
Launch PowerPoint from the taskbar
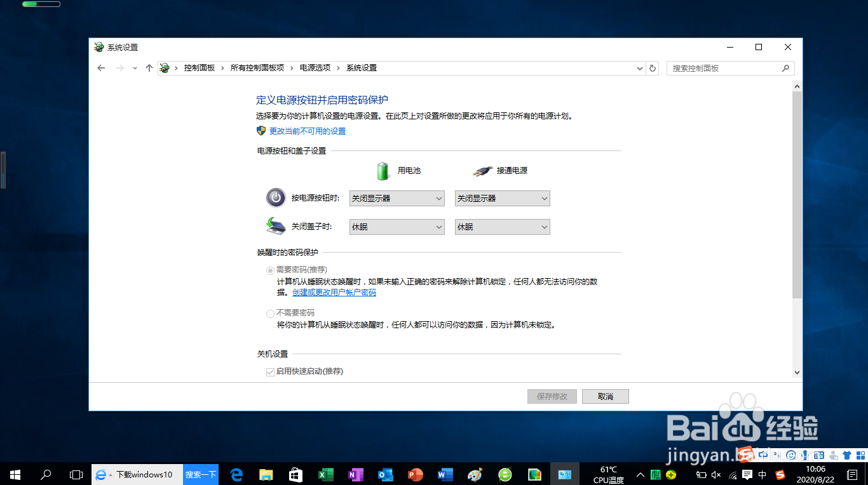(x=415, y=474)
